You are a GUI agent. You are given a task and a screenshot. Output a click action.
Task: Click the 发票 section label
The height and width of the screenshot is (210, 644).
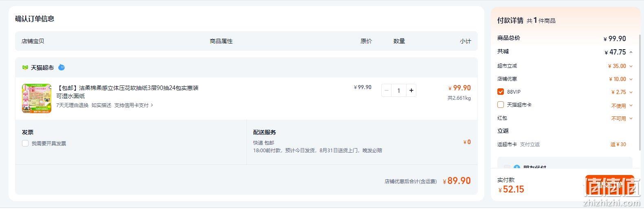coord(28,132)
